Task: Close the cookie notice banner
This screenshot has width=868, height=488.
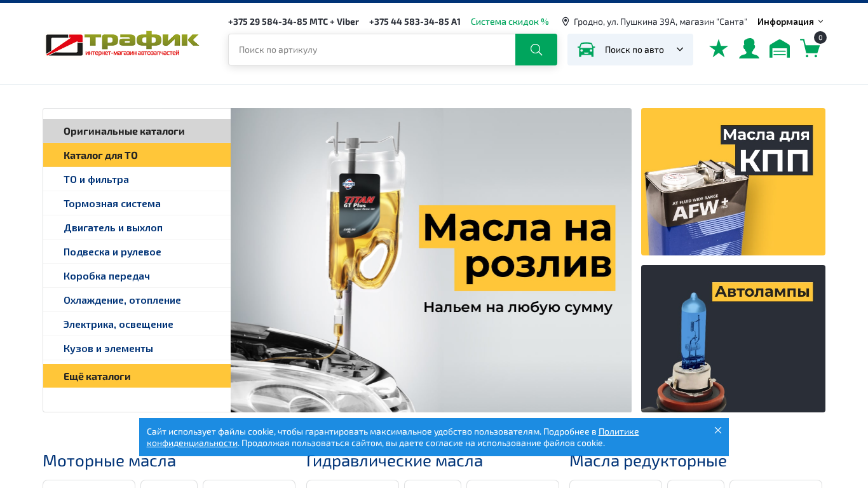Action: tap(718, 430)
